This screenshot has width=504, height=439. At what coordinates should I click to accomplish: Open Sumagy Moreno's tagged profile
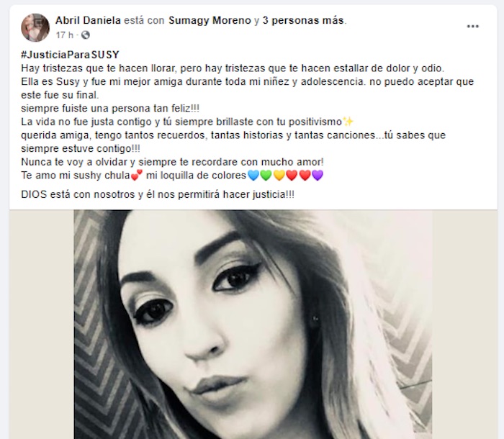point(210,21)
